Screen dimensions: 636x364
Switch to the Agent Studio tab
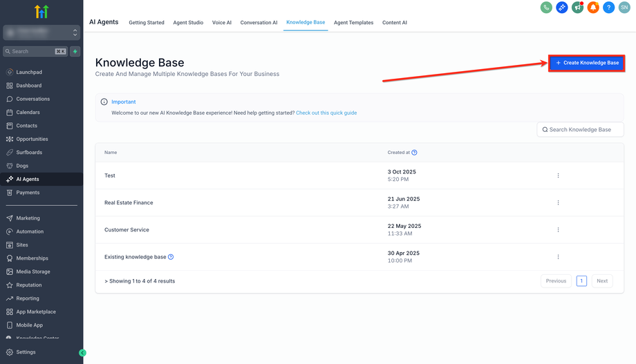click(188, 23)
